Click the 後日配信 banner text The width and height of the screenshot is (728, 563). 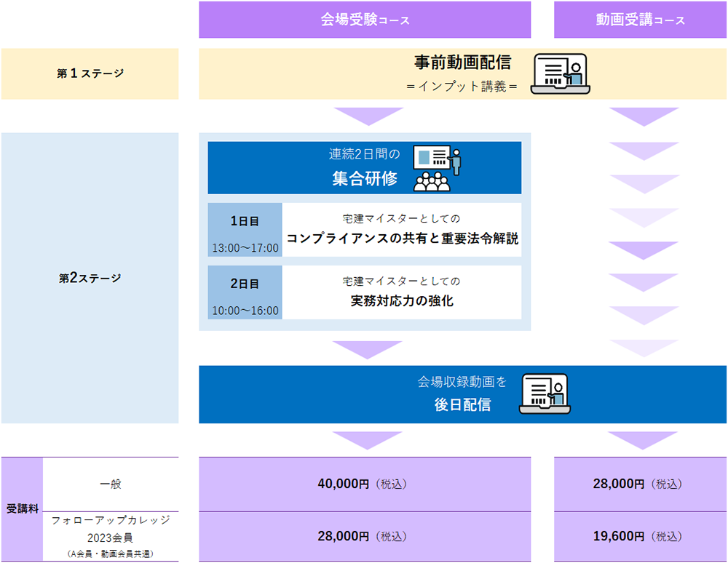click(462, 405)
